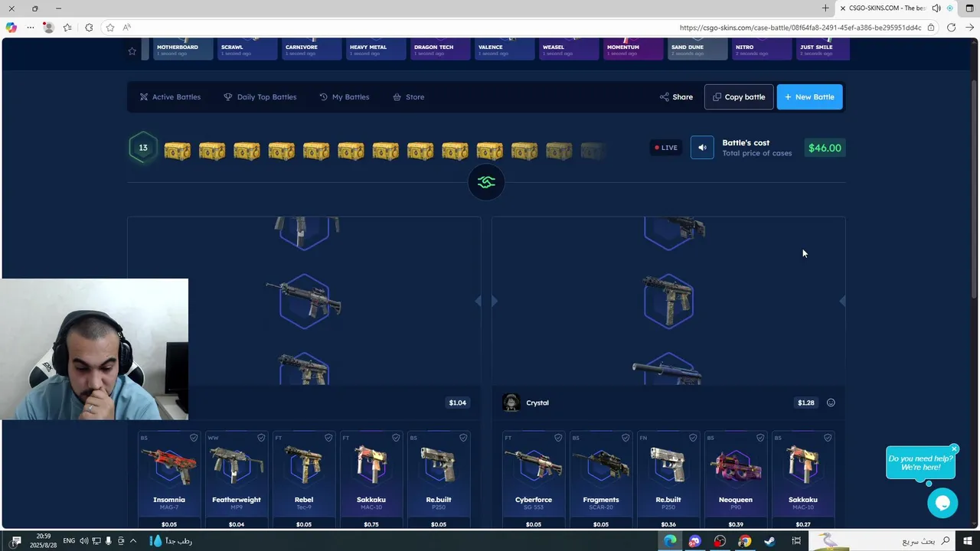Open browser Settings and more menu

29,28
